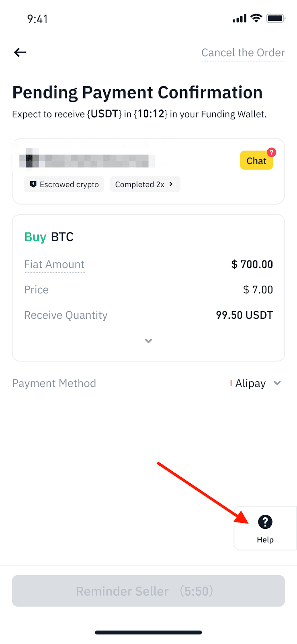Tap the back arrow icon
The width and height of the screenshot is (297, 644).
point(20,52)
